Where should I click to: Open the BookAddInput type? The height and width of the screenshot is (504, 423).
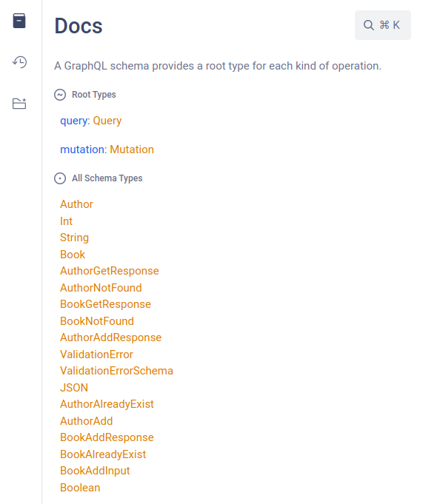95,471
